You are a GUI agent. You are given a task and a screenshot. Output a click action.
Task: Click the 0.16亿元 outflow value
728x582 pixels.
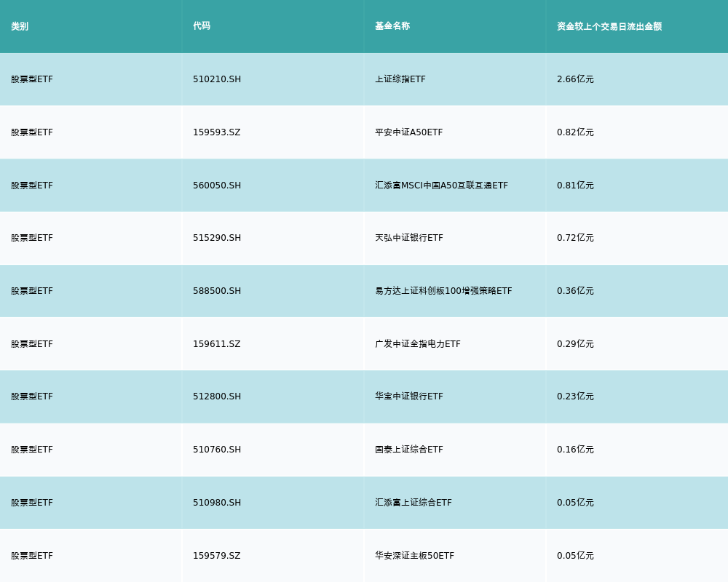pos(575,450)
